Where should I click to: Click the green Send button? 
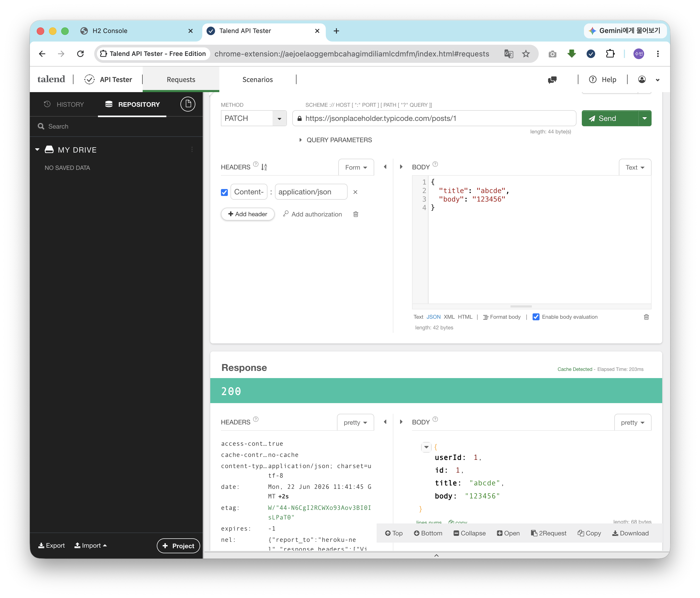[x=610, y=118]
